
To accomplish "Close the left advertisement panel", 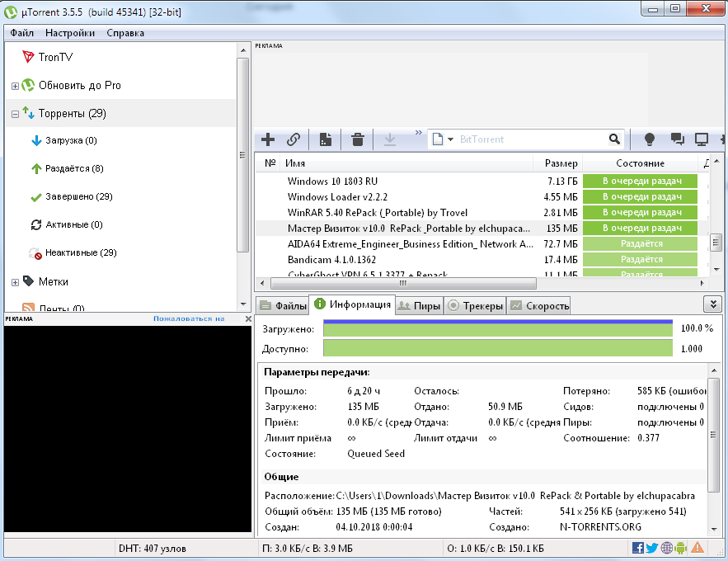I will tap(248, 318).
